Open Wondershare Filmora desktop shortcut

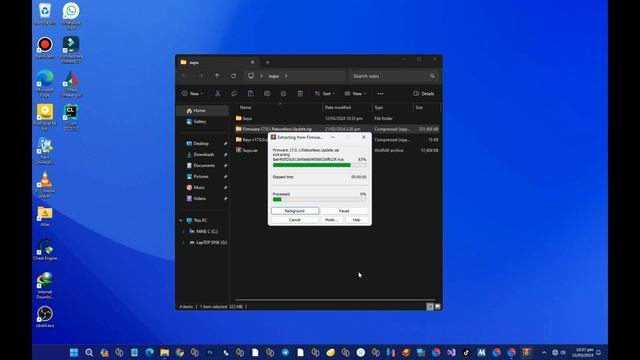tap(71, 49)
